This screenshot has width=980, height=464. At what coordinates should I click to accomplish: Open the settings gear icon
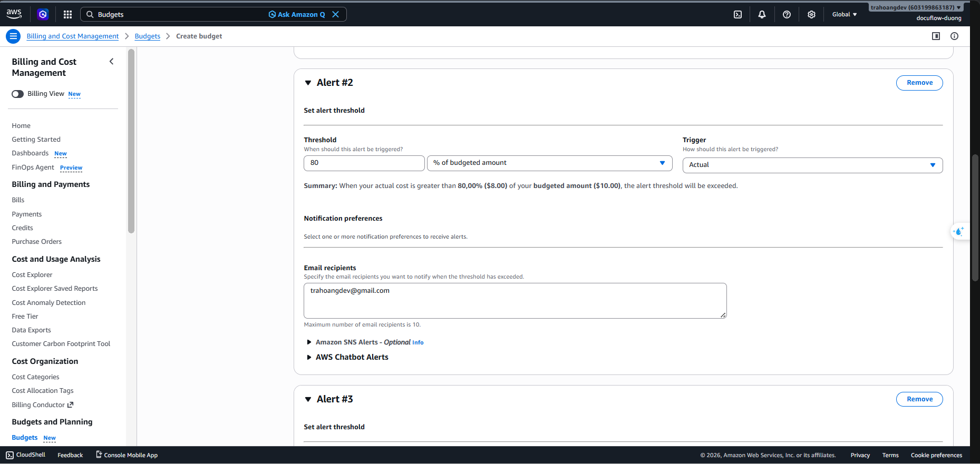point(811,14)
